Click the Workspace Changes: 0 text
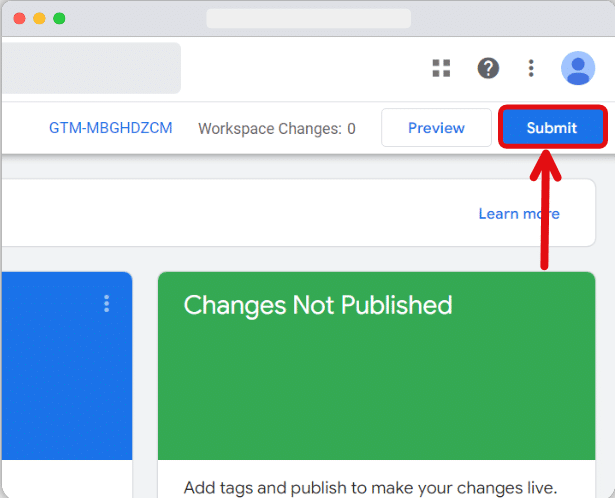Image resolution: width=615 pixels, height=498 pixels. click(277, 129)
